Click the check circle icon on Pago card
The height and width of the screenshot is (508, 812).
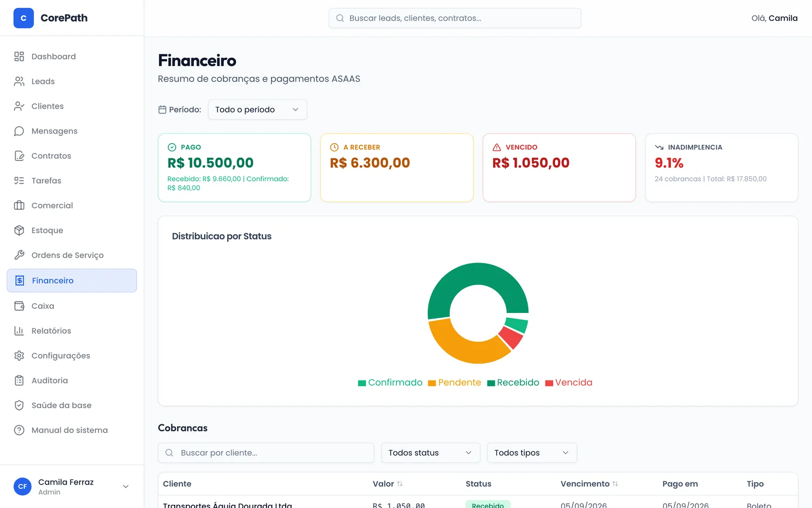(172, 147)
